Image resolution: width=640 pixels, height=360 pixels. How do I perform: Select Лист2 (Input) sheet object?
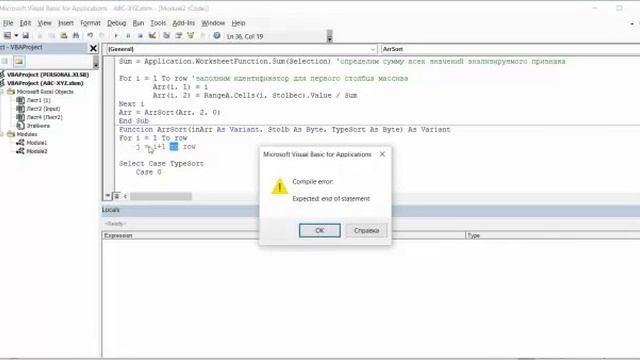pos(43,109)
